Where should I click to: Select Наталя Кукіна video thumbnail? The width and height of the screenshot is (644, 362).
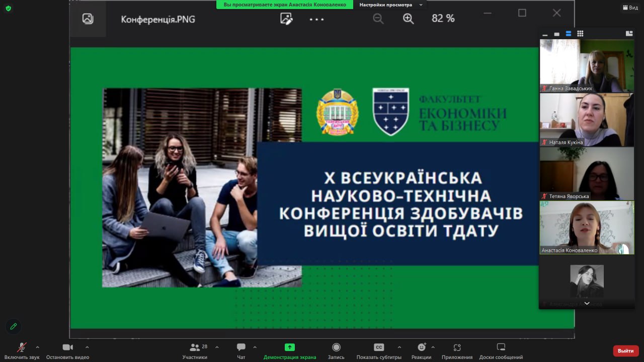[587, 120]
